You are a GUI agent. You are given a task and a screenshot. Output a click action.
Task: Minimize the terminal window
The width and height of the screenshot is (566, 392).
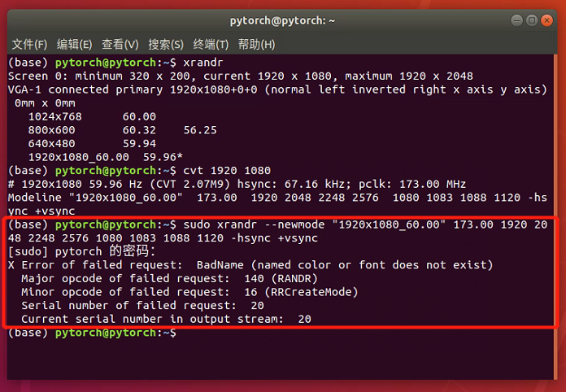(x=516, y=20)
